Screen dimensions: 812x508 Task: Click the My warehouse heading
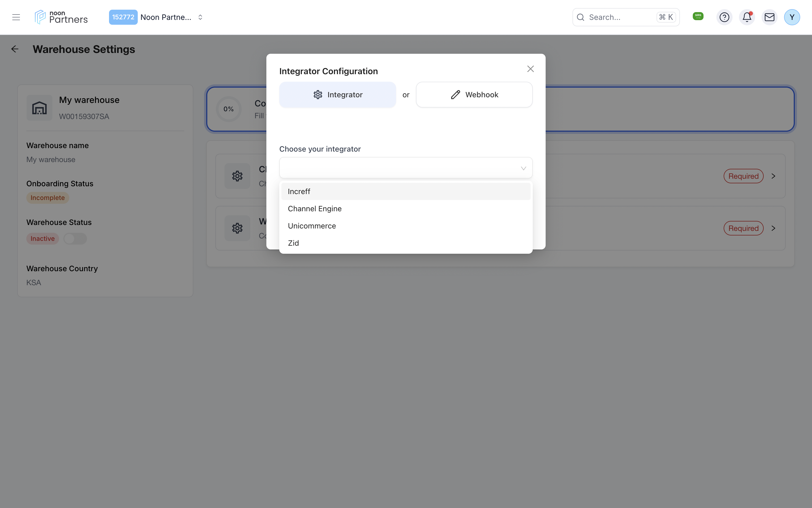click(x=89, y=100)
